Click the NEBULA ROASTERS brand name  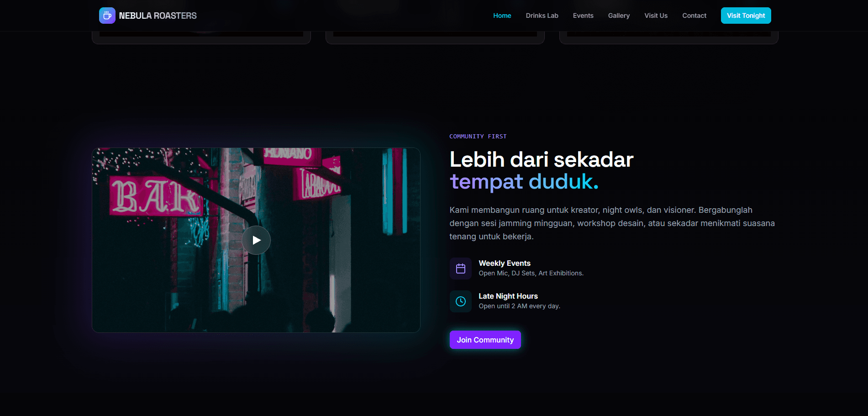tap(158, 16)
